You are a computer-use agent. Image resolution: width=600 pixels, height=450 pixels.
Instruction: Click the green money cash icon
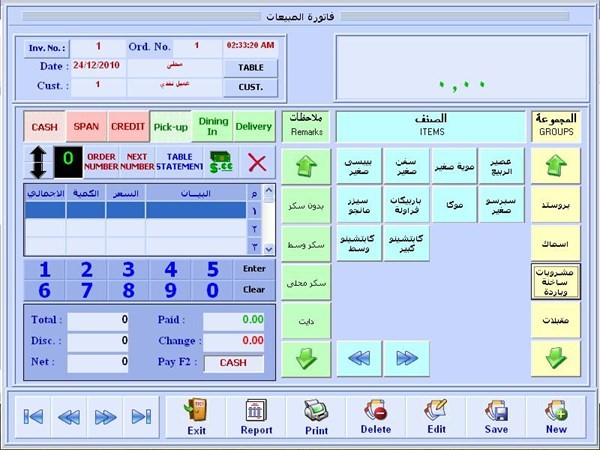(220, 162)
